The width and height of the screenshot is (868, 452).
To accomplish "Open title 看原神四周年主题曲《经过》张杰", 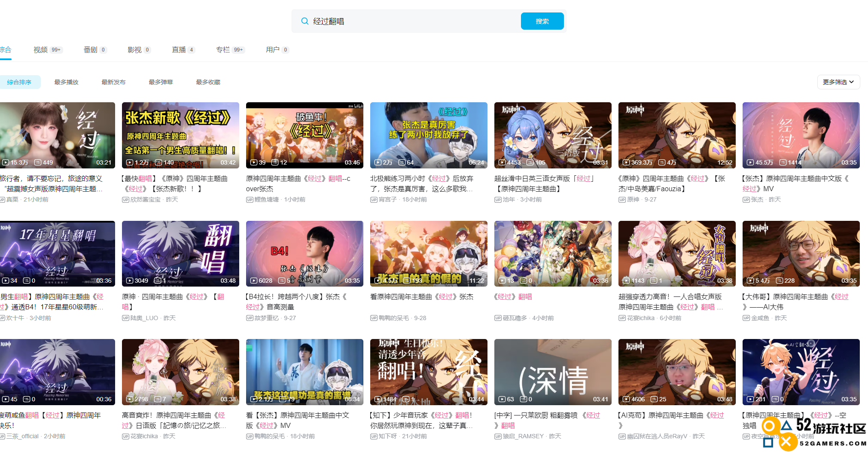I will [x=422, y=297].
